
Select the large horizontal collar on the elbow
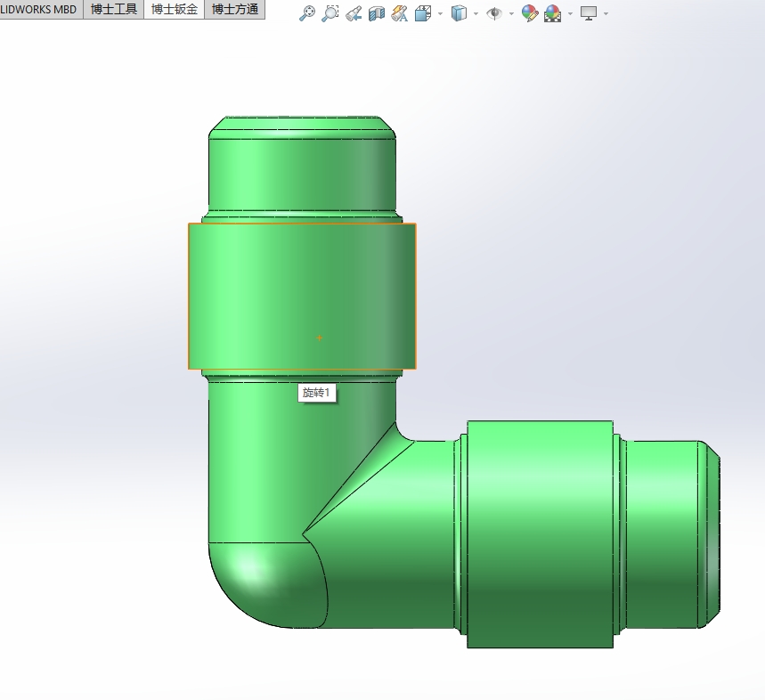540,534
